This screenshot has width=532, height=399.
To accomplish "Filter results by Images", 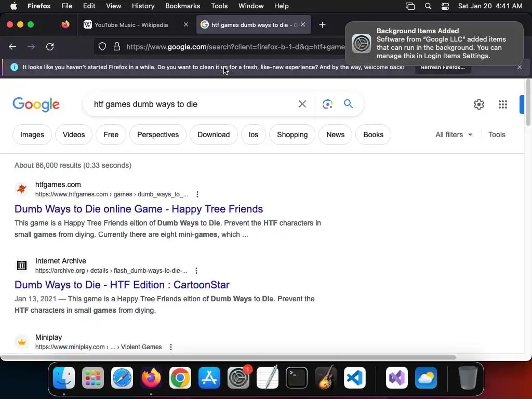I will [x=32, y=135].
